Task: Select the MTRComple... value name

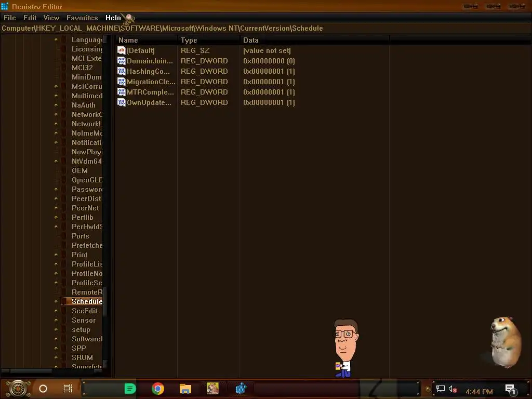Action: [x=150, y=92]
